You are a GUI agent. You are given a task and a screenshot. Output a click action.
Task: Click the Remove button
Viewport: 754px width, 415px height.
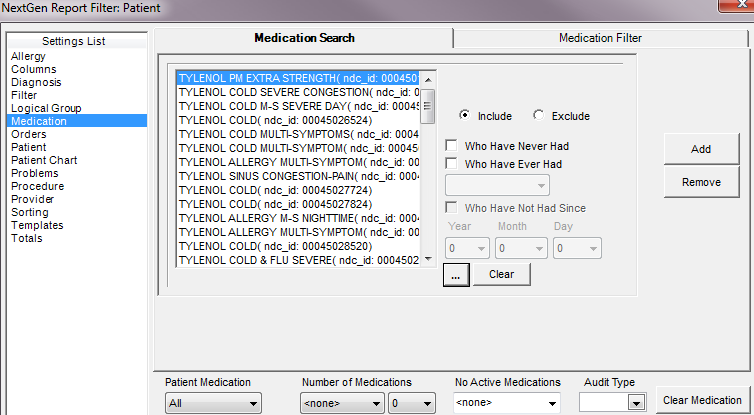coord(701,182)
